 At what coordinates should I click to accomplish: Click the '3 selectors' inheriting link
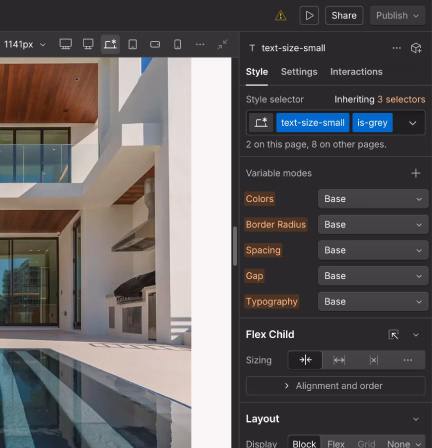(x=401, y=99)
